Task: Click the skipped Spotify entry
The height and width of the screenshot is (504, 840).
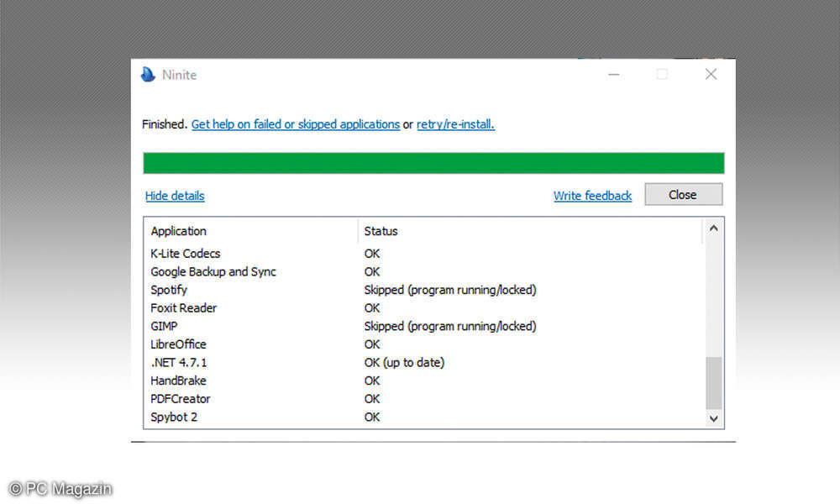Action: point(168,290)
